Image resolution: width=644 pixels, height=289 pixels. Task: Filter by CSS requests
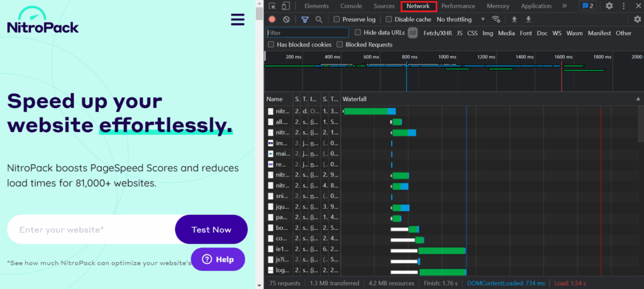click(x=472, y=33)
